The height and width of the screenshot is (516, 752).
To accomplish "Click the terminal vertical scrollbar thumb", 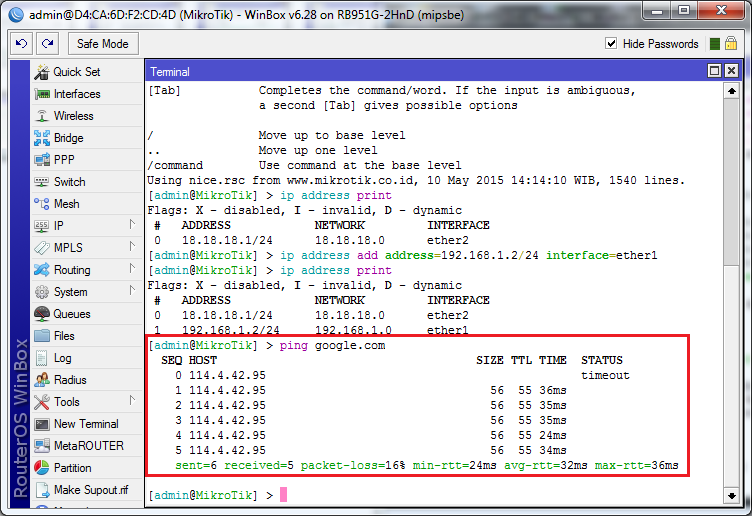I will [731, 182].
